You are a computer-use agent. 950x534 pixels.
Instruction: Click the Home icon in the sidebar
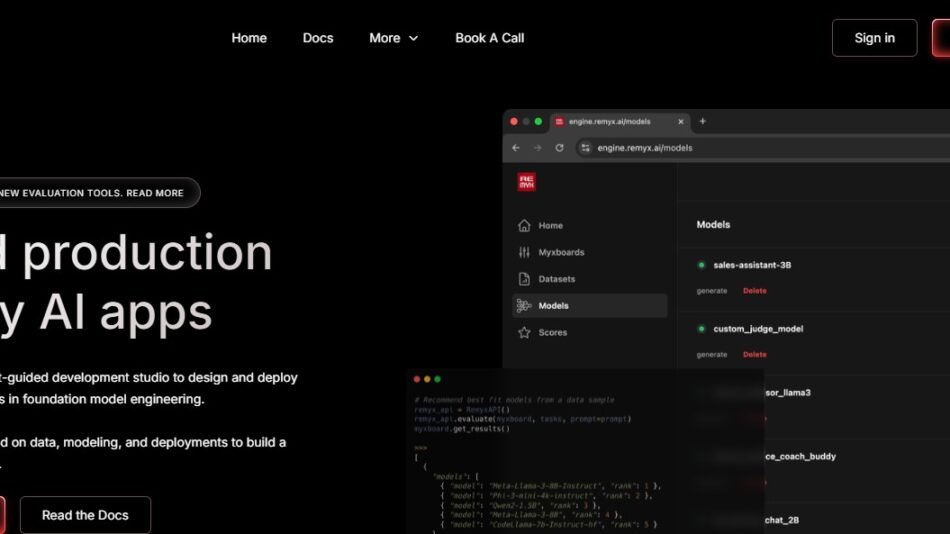(x=524, y=226)
